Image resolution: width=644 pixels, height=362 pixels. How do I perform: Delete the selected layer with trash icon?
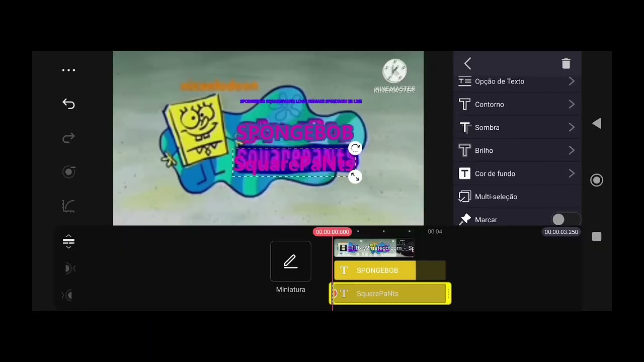click(566, 63)
